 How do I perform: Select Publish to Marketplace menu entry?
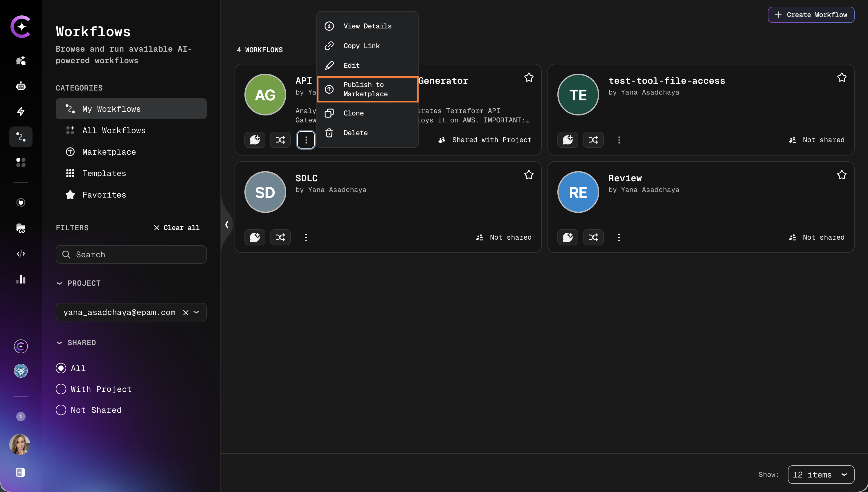pyautogui.click(x=368, y=89)
